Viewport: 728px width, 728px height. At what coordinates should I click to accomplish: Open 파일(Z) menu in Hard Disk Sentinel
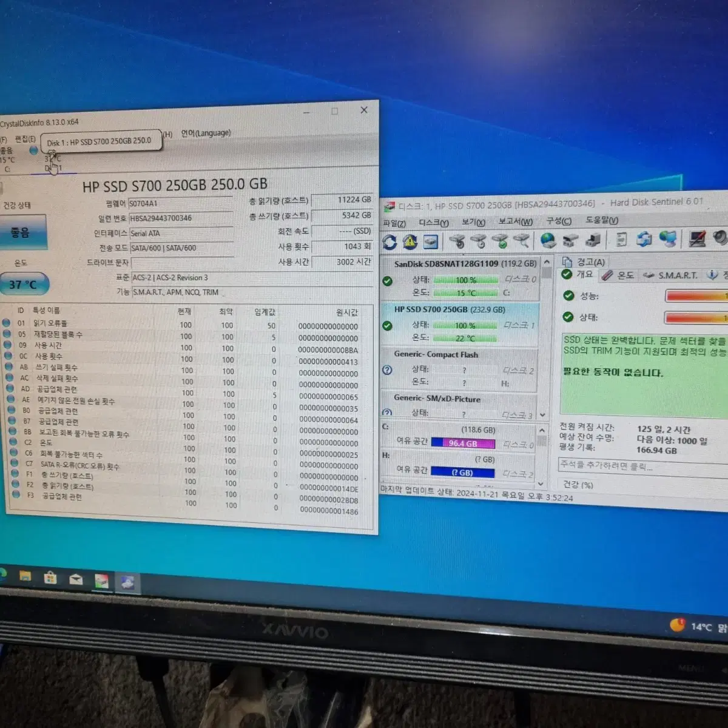point(394,223)
